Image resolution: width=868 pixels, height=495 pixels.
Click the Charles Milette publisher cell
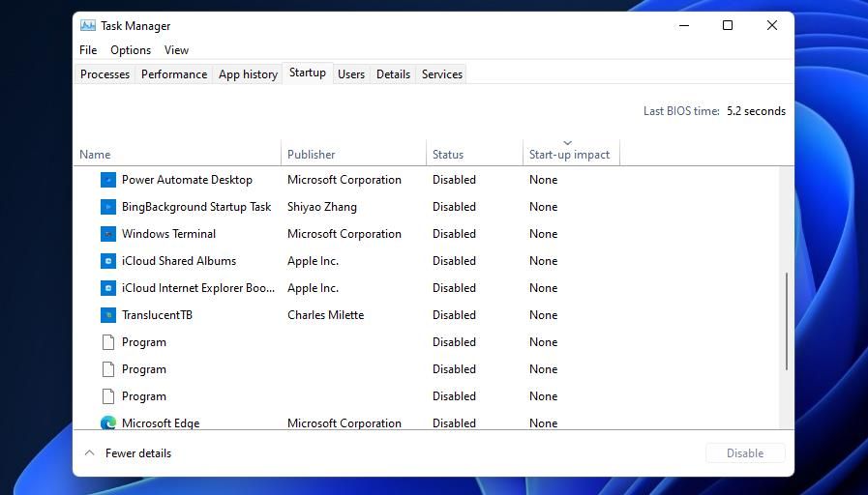[325, 315]
